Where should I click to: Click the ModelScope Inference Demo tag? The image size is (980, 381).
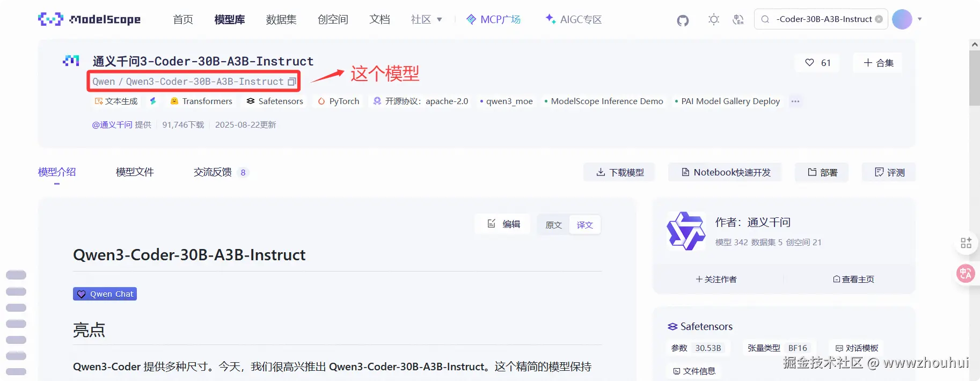[x=604, y=101]
